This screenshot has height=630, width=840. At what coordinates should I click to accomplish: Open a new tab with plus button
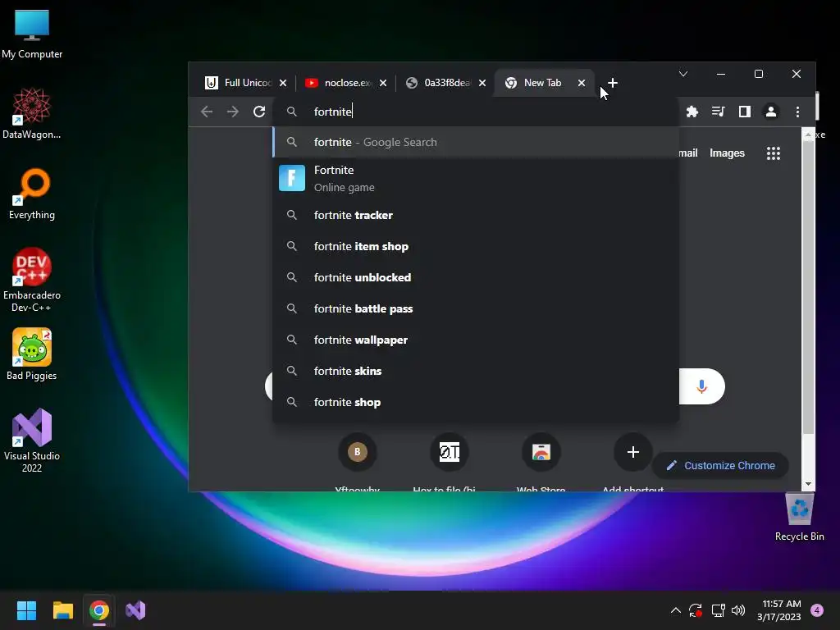[x=613, y=83]
